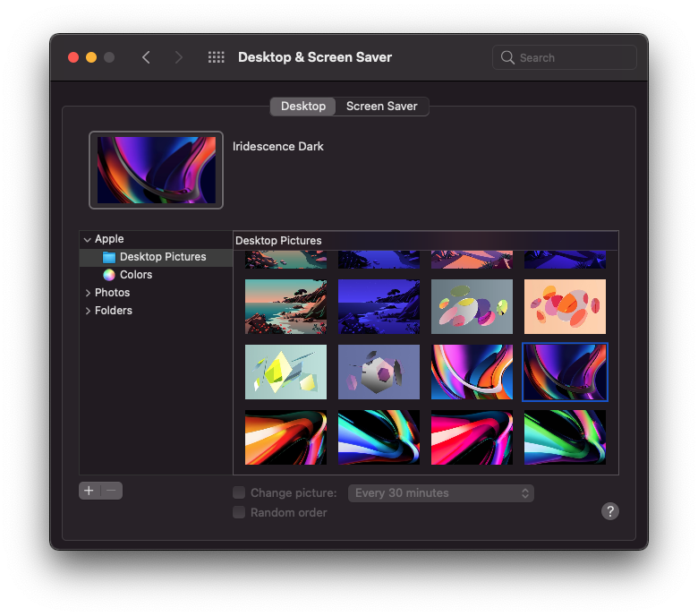This screenshot has width=698, height=616.
Task: Select the Desktop Pictures folder icon
Action: [109, 257]
